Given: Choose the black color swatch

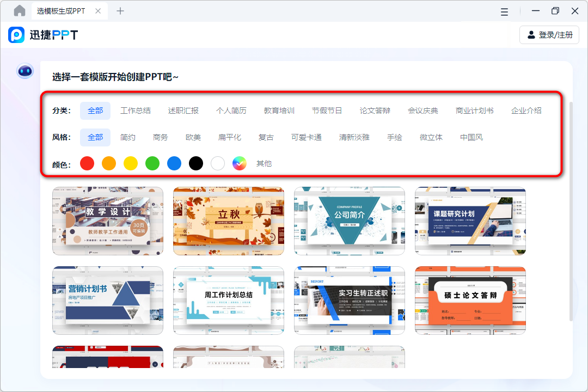Looking at the screenshot, I should (196, 163).
